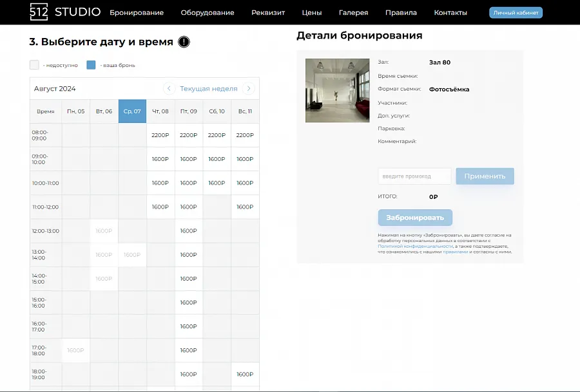Open the Оборудование menu item

click(x=208, y=13)
